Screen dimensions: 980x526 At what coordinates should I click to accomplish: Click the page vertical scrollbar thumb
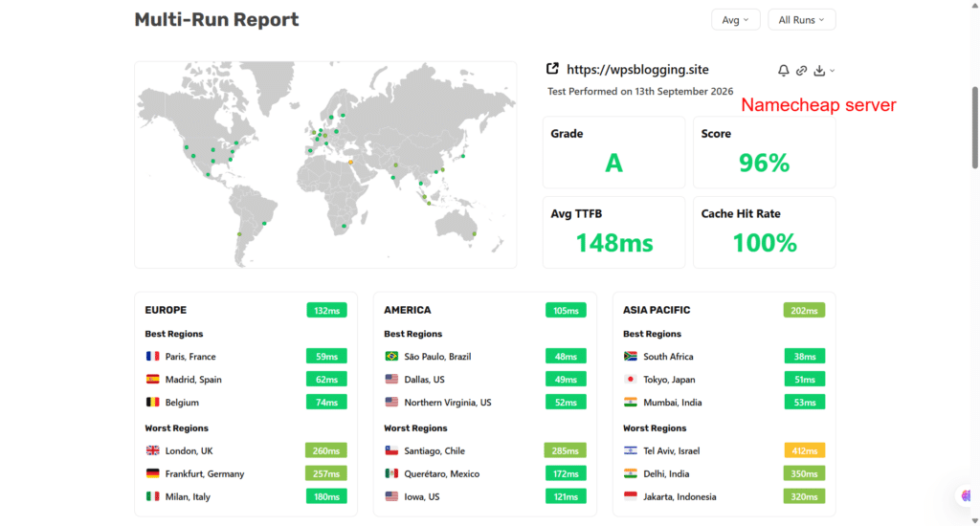click(x=974, y=128)
